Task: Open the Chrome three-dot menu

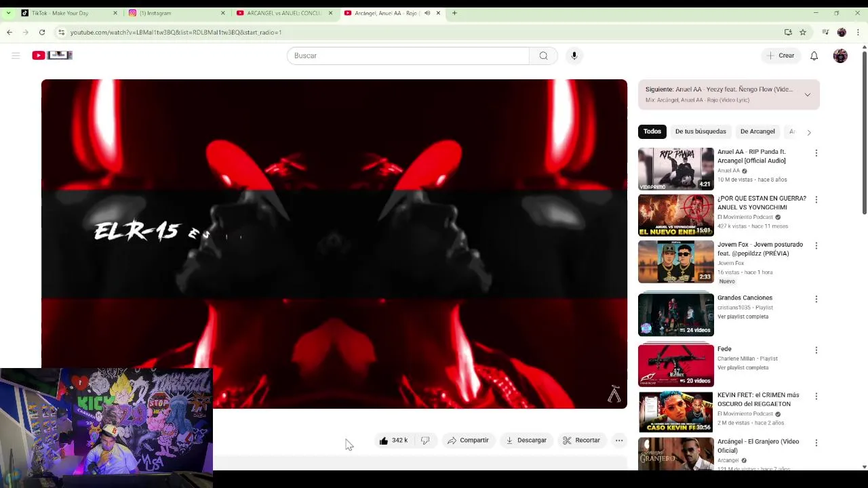Action: point(858,32)
